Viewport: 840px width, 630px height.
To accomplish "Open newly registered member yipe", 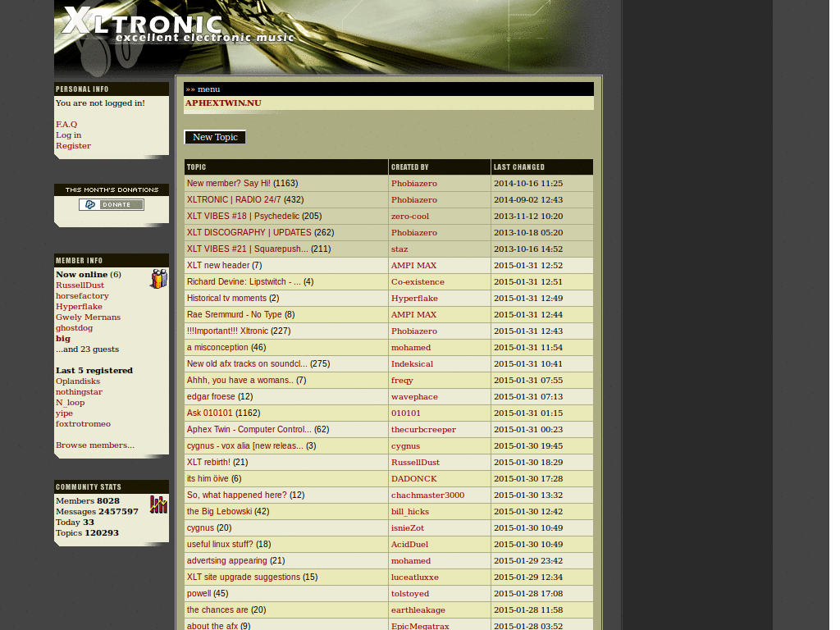I will [x=64, y=413].
